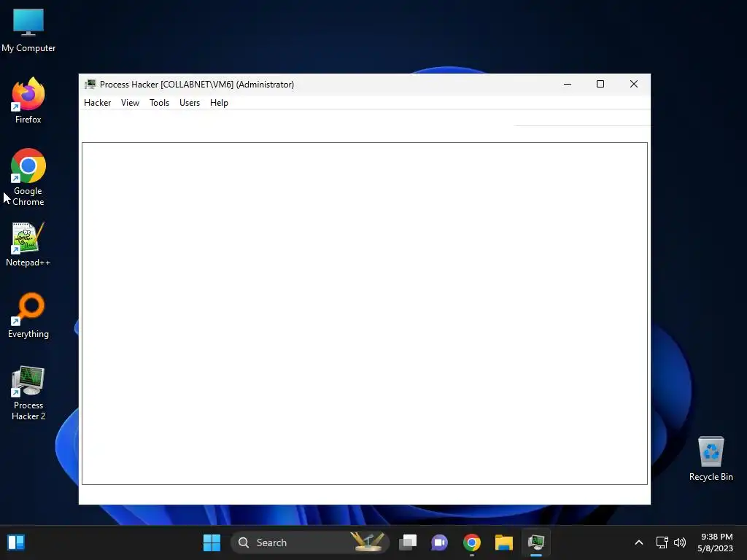Open the Hacker menu
Image resolution: width=747 pixels, height=560 pixels.
97,103
